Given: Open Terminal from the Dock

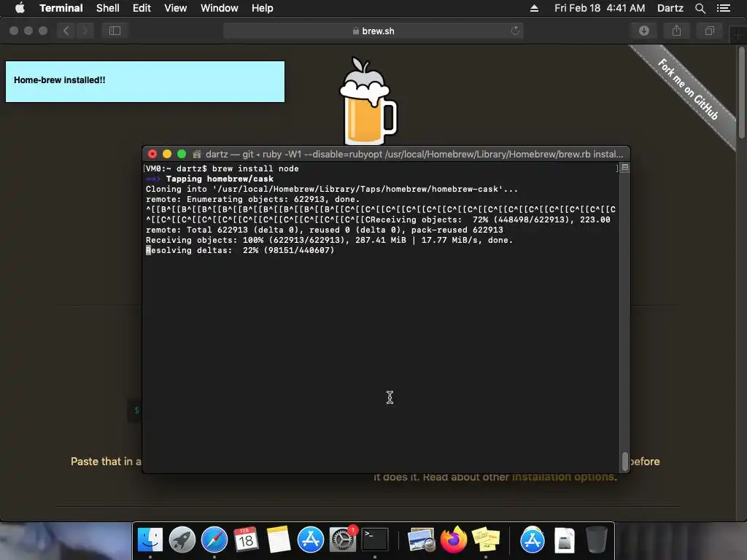Looking at the screenshot, I should pos(375,540).
